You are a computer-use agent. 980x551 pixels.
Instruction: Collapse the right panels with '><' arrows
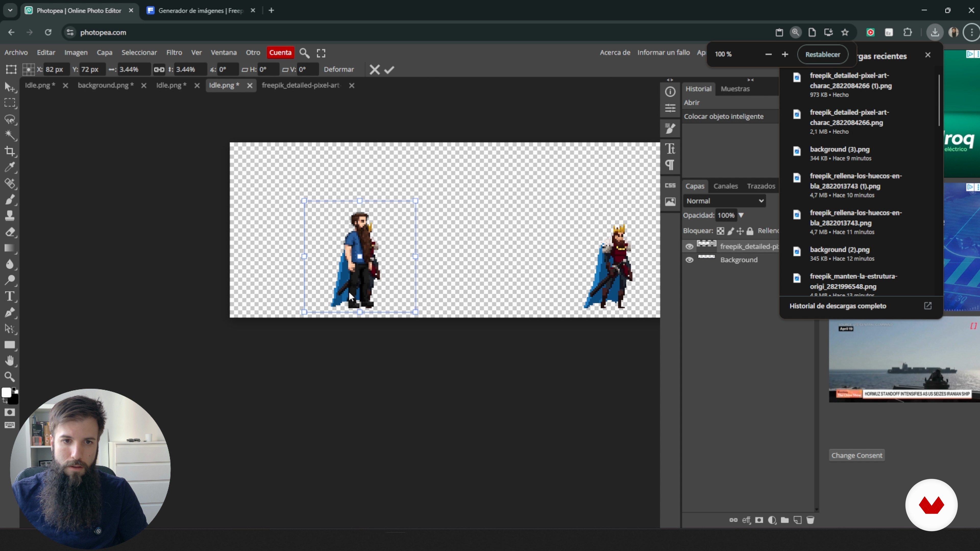(x=750, y=80)
